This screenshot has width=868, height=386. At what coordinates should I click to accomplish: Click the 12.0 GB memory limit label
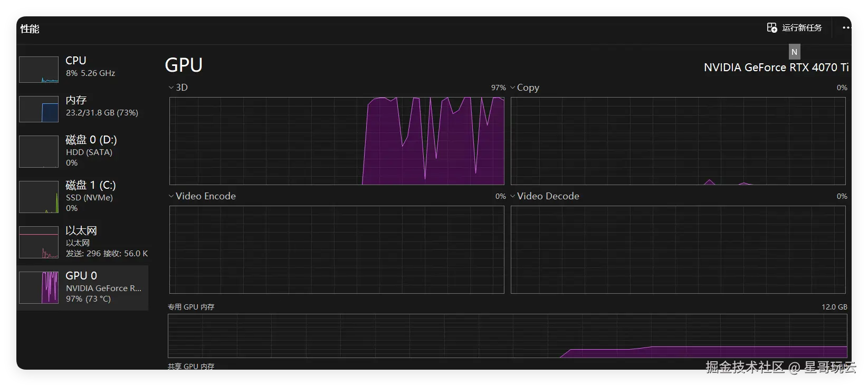834,307
